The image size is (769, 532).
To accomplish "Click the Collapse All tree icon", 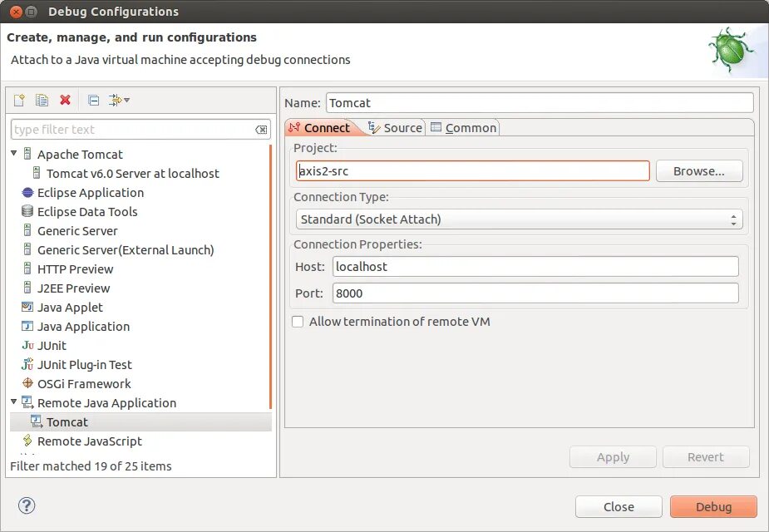I will click(x=93, y=101).
